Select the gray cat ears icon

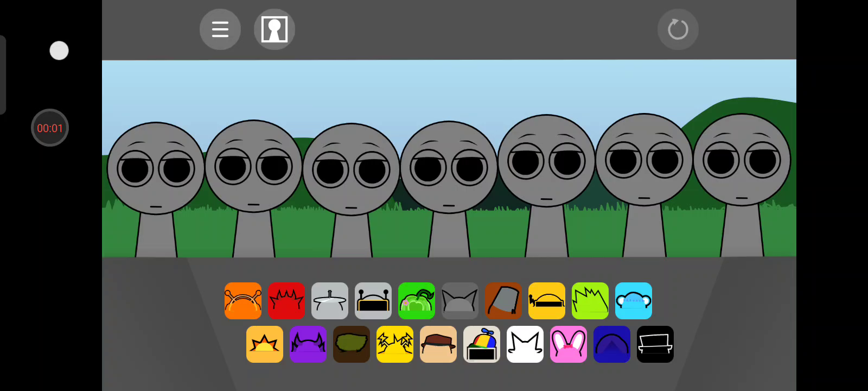click(459, 301)
